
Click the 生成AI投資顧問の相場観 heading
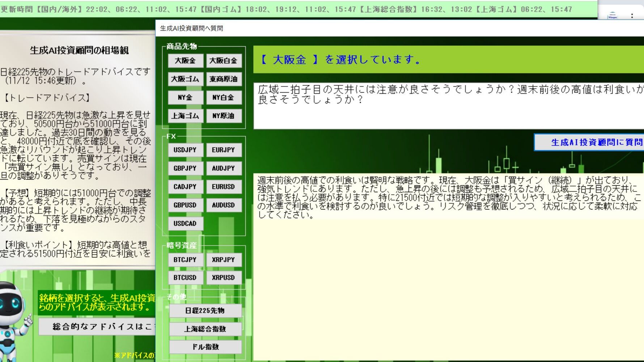(79, 50)
